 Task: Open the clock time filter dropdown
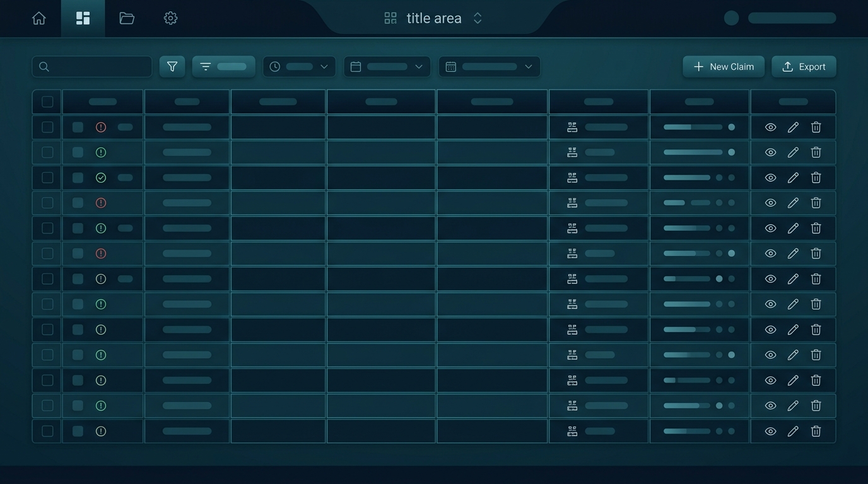pyautogui.click(x=299, y=67)
